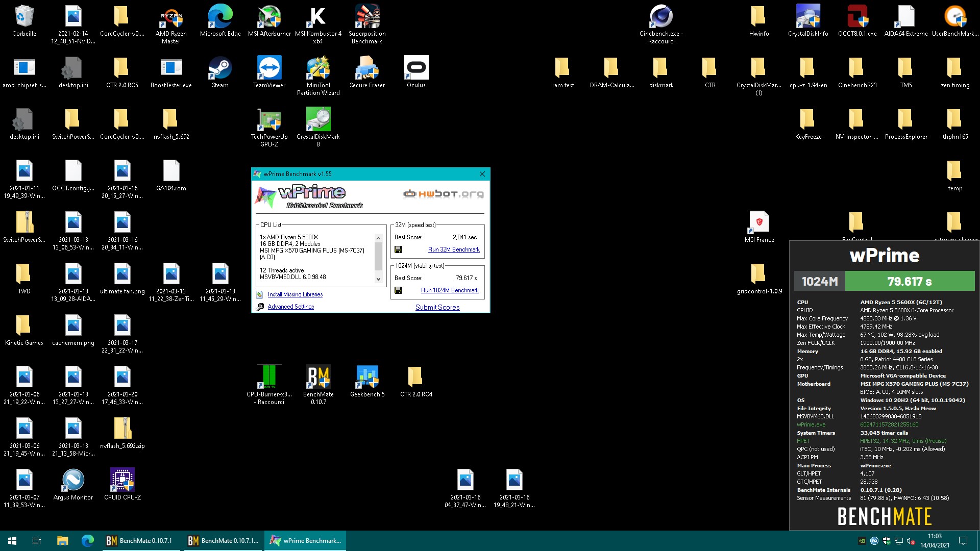This screenshot has width=980, height=551.
Task: Open the Kinetic Games folder
Action: (x=24, y=330)
